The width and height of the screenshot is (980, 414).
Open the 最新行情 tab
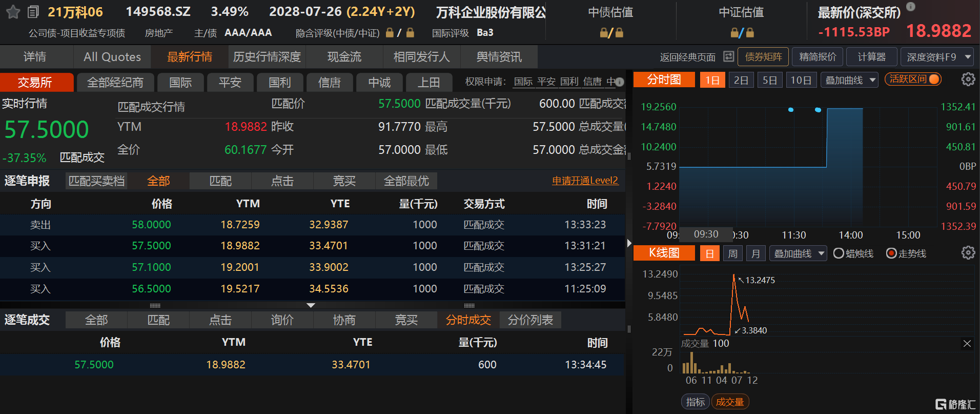click(190, 57)
